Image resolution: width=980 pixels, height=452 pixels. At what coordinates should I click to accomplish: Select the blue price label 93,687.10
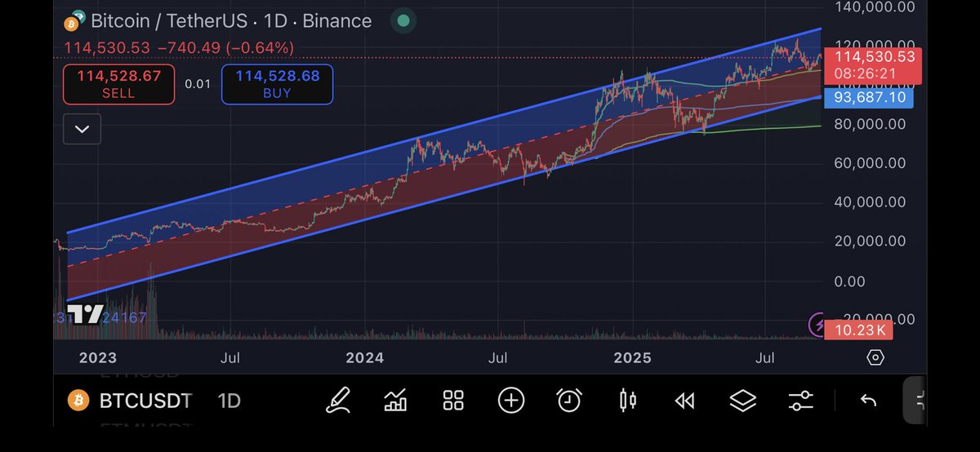pos(868,98)
